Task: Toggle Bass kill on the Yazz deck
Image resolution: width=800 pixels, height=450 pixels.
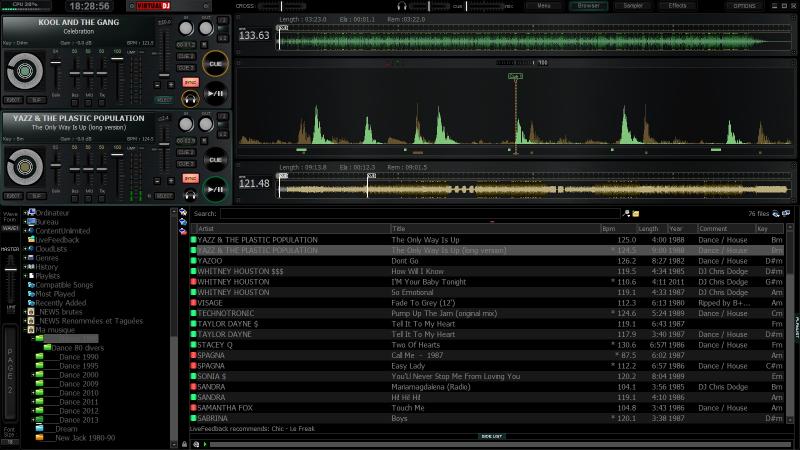Action: pyautogui.click(x=75, y=198)
